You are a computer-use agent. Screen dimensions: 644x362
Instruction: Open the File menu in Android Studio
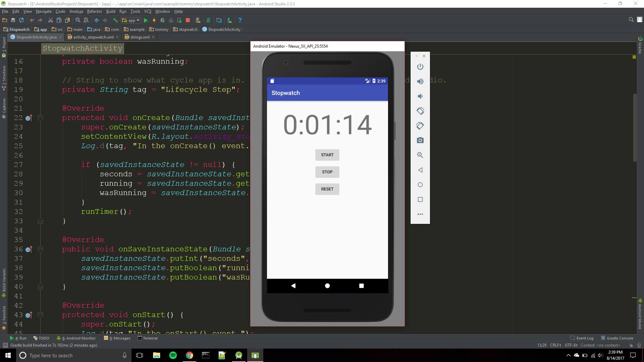pyautogui.click(x=5, y=11)
